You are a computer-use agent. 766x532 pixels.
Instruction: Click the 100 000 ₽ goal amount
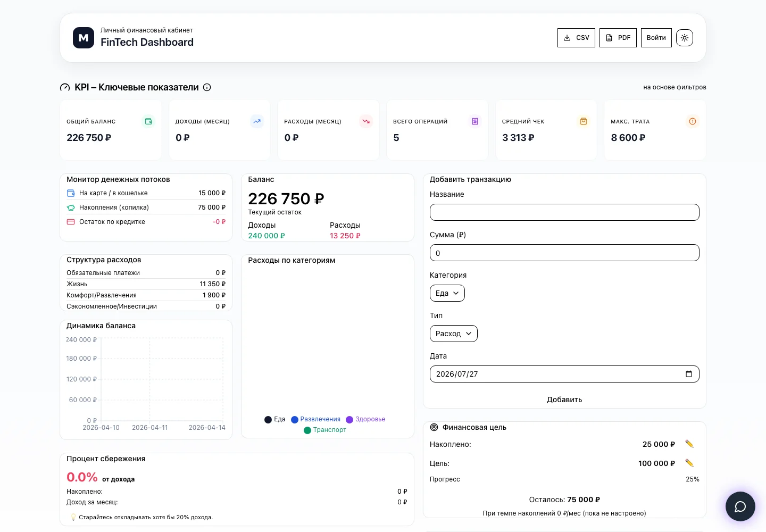[656, 463]
